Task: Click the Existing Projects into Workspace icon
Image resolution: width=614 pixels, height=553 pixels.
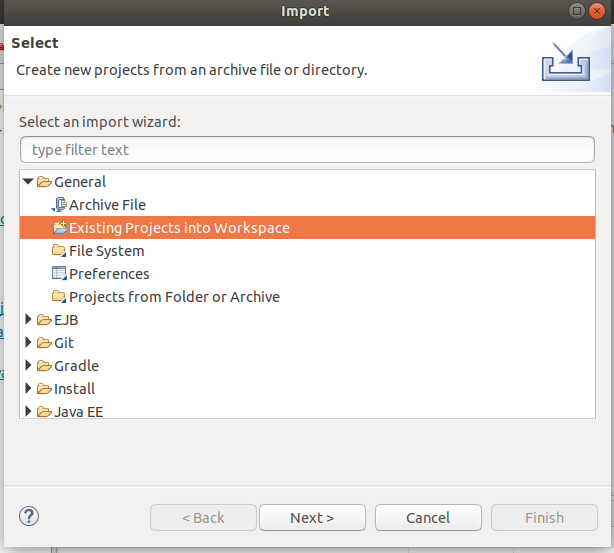Action: (x=59, y=228)
